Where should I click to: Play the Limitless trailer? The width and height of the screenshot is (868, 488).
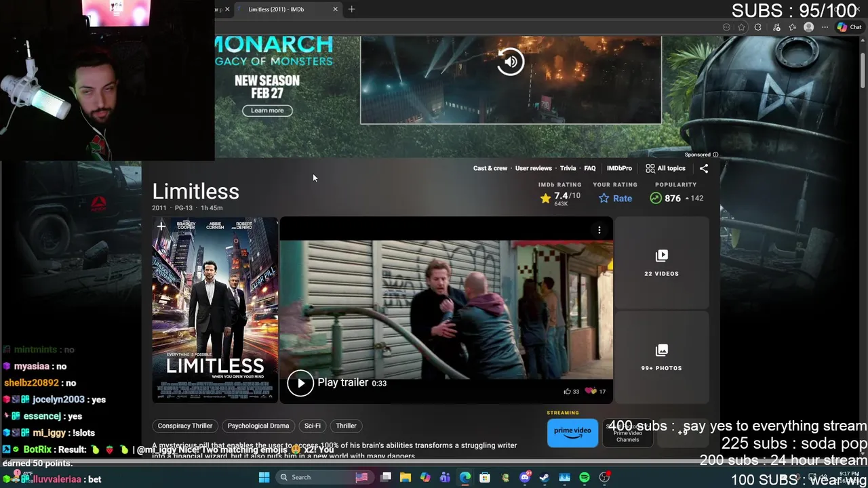pyautogui.click(x=300, y=383)
